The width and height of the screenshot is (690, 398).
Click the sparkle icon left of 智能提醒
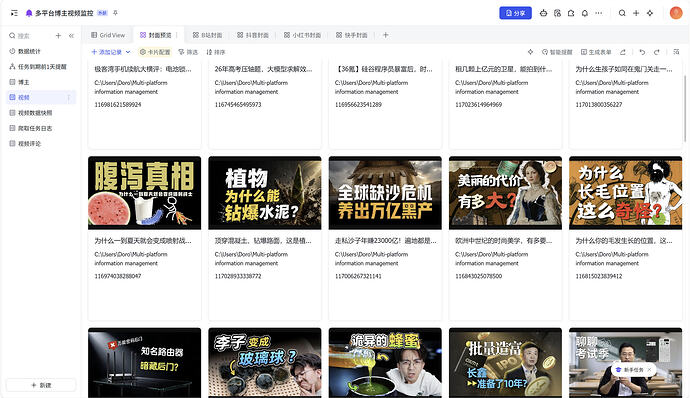pyautogui.click(x=530, y=52)
